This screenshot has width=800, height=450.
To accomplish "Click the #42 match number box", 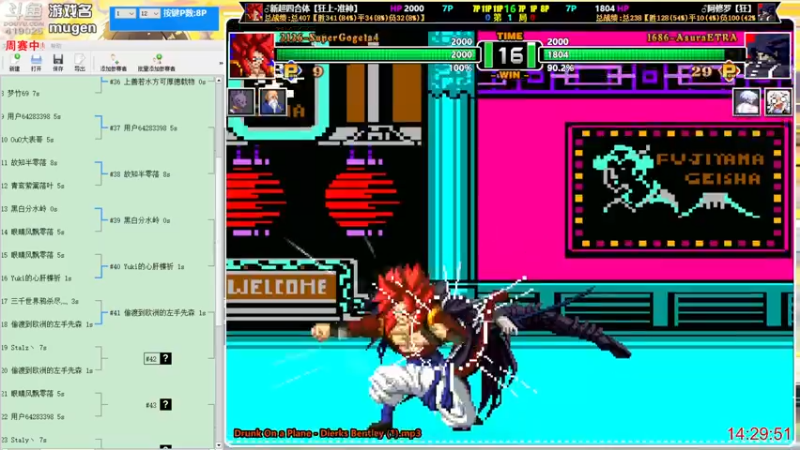I will point(151,359).
